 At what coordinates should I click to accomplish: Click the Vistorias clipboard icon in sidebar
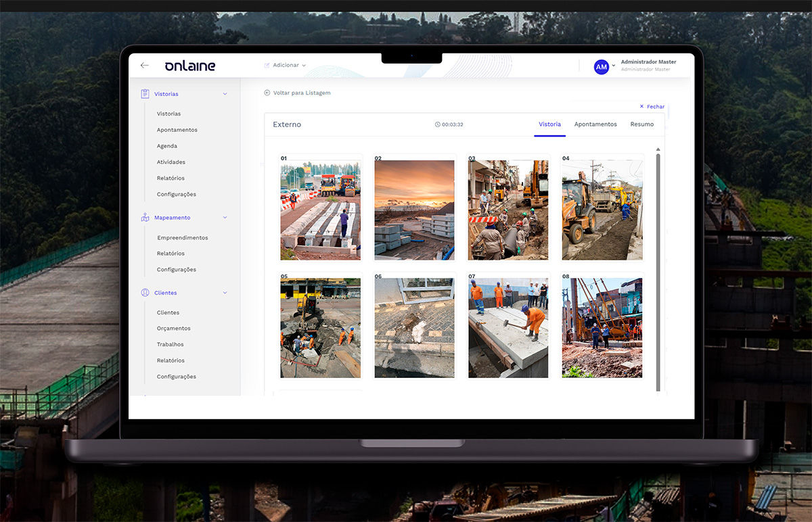pos(145,94)
